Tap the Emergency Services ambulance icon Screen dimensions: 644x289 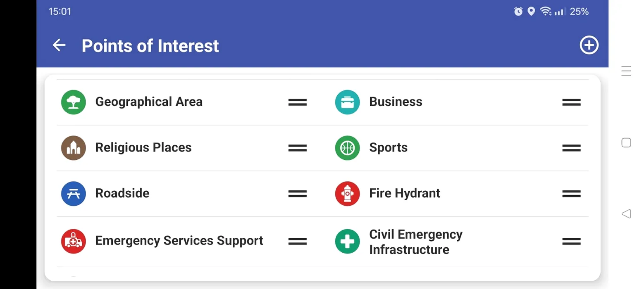[x=74, y=241]
